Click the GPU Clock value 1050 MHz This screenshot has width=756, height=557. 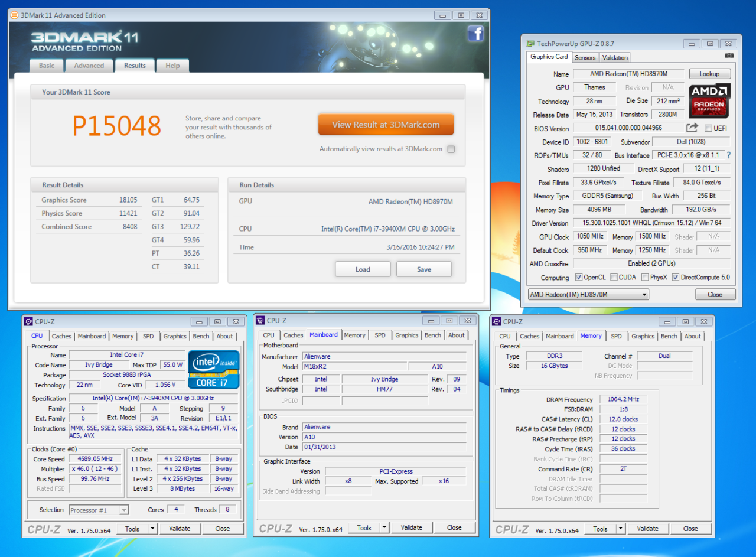click(589, 237)
